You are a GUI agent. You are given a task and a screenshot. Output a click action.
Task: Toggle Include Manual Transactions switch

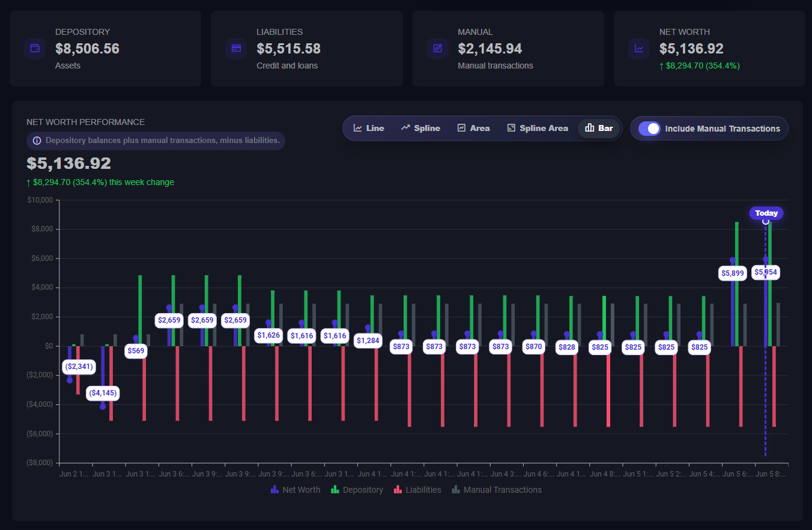(649, 129)
